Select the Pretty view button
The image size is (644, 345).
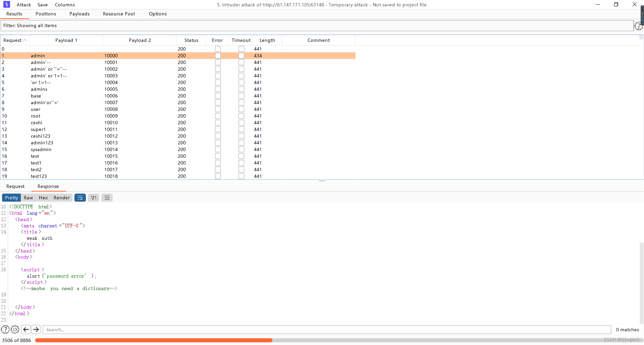(11, 198)
